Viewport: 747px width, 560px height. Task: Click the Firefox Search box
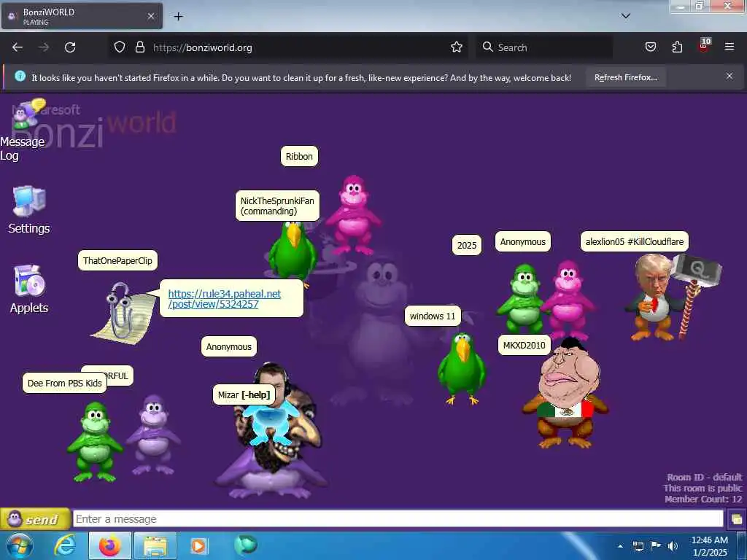[544, 47]
